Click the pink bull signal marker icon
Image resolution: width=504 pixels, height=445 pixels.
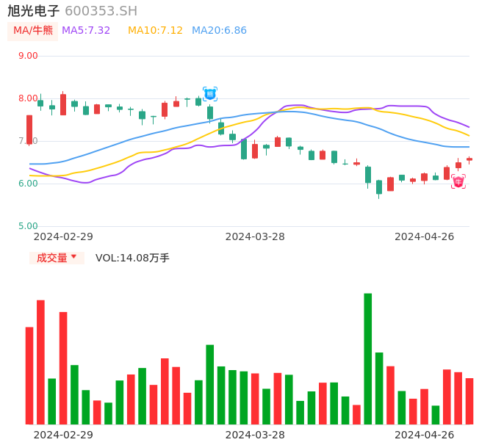pos(458,181)
